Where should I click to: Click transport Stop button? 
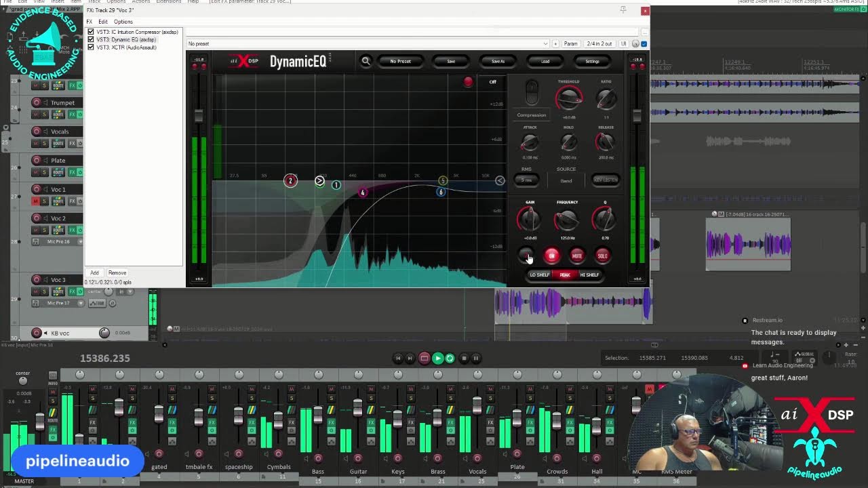pyautogui.click(x=464, y=358)
